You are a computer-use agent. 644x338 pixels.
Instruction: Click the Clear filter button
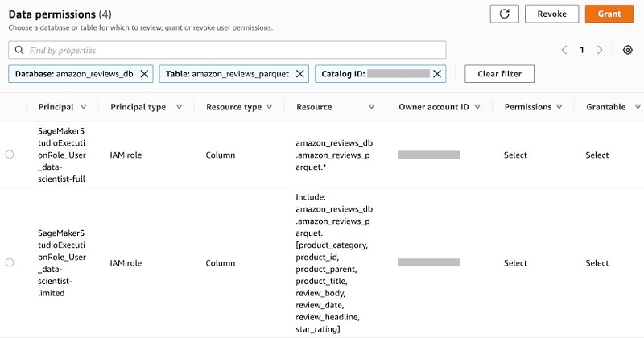pos(499,74)
